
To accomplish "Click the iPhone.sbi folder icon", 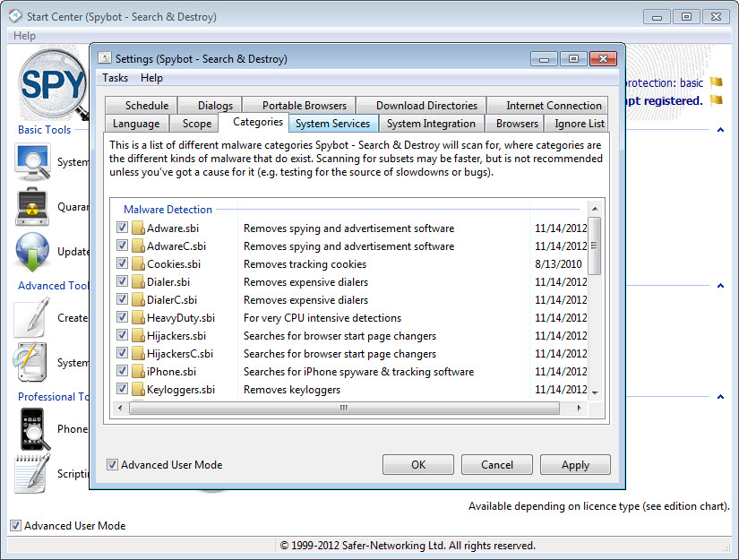I will click(138, 372).
